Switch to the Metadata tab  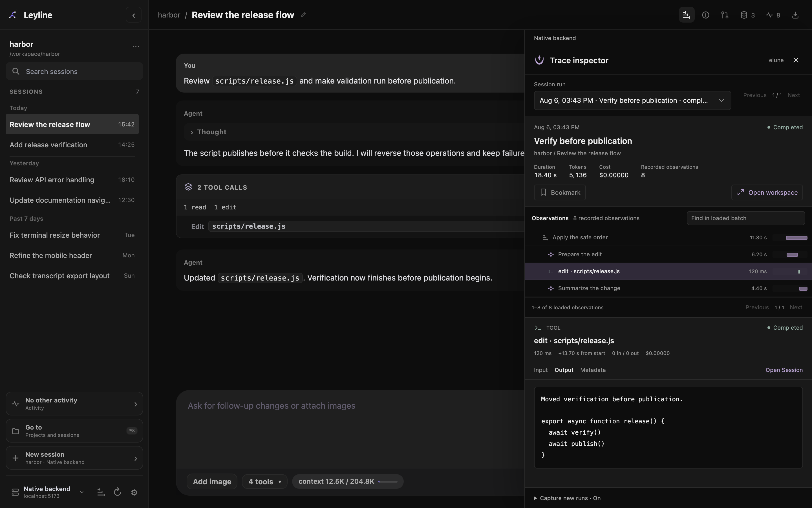point(593,370)
